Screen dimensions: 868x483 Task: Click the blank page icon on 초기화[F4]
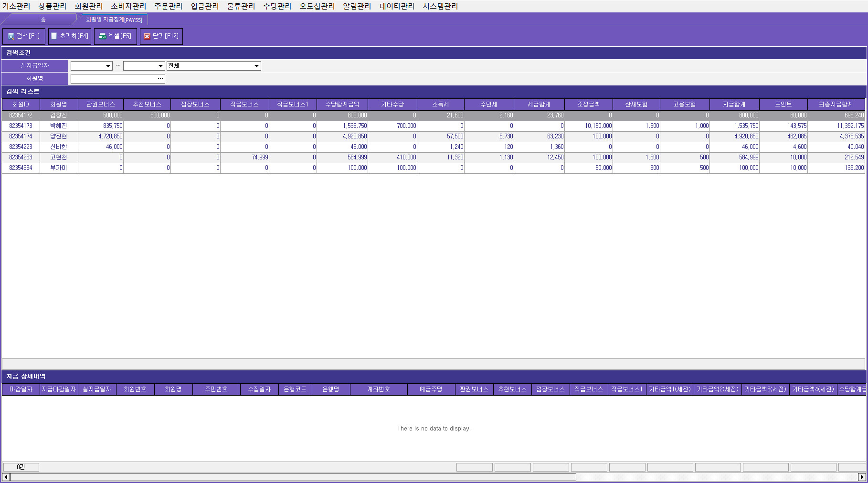54,36
